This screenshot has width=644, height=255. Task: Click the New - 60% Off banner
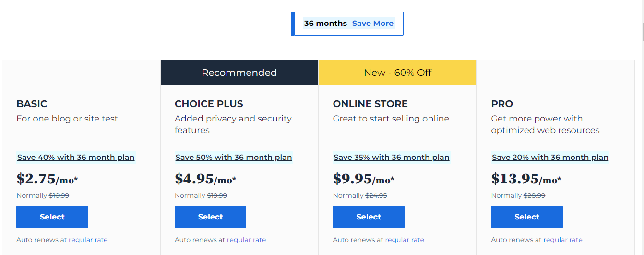pyautogui.click(x=397, y=73)
